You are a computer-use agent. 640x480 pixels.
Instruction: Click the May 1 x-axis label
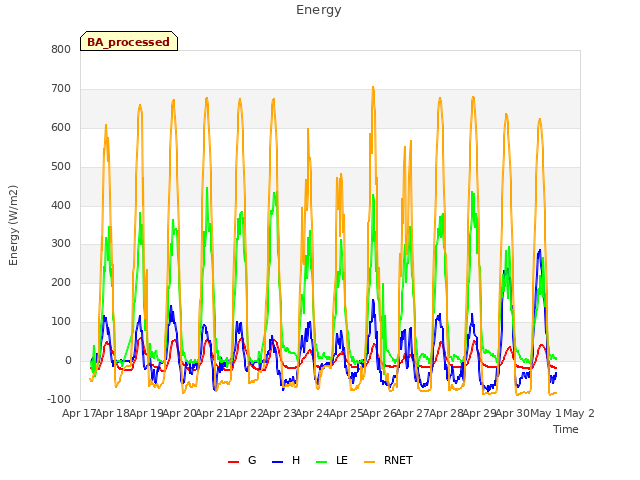(545, 413)
